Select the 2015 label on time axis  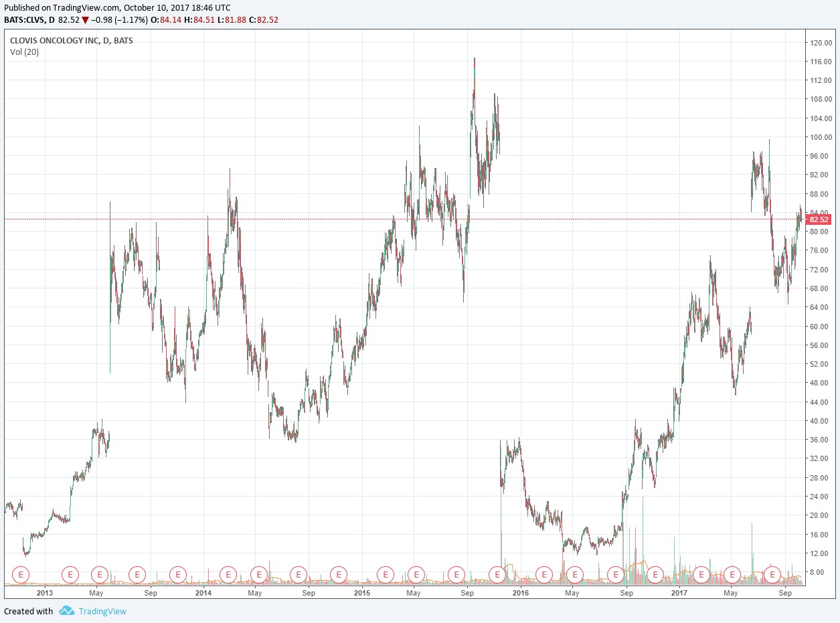click(x=362, y=593)
